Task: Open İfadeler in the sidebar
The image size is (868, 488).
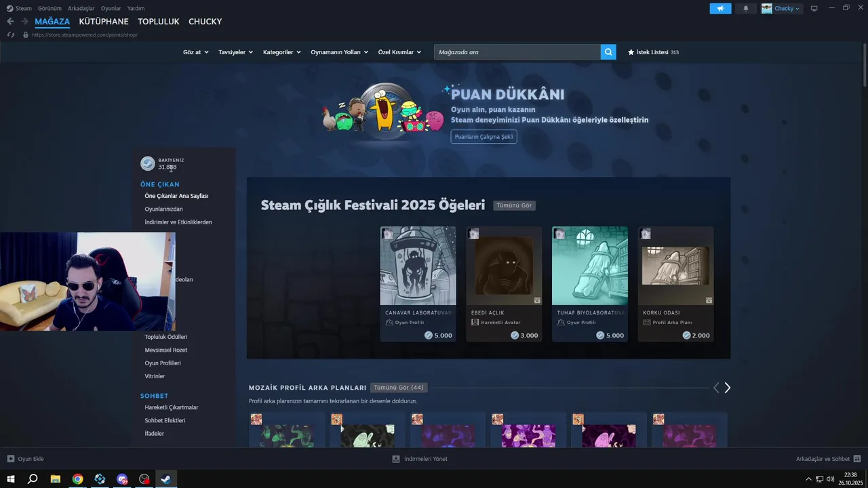Action: click(154, 433)
